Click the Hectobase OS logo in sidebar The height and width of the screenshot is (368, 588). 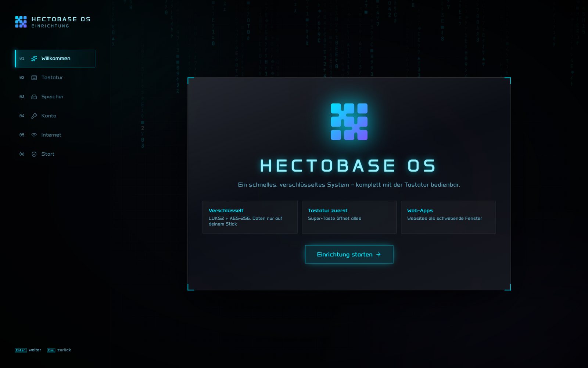tap(21, 22)
